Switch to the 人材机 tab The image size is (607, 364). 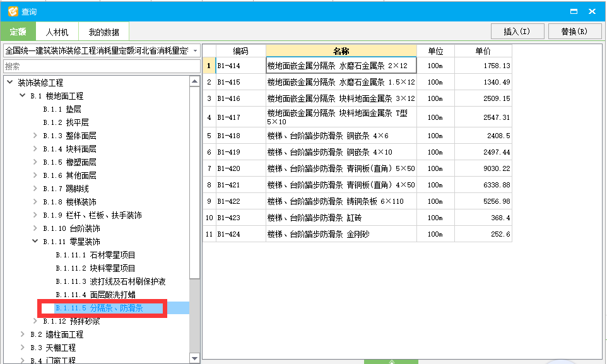[x=57, y=32]
